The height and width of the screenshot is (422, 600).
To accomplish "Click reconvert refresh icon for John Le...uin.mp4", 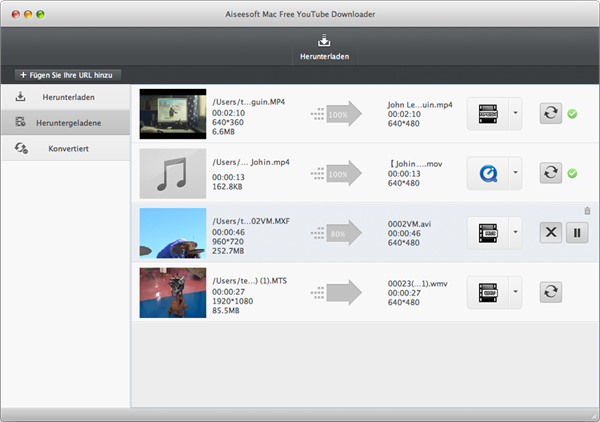I will click(x=551, y=113).
